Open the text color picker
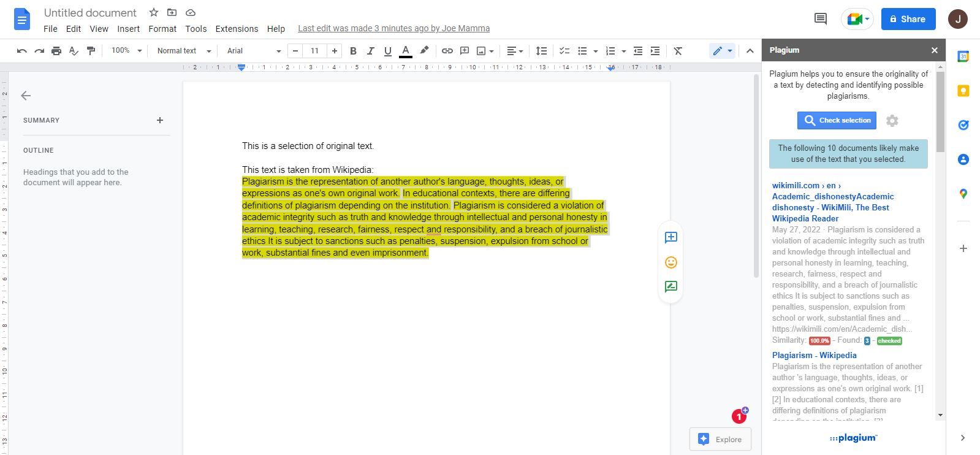The width and height of the screenshot is (980, 455). (x=405, y=51)
